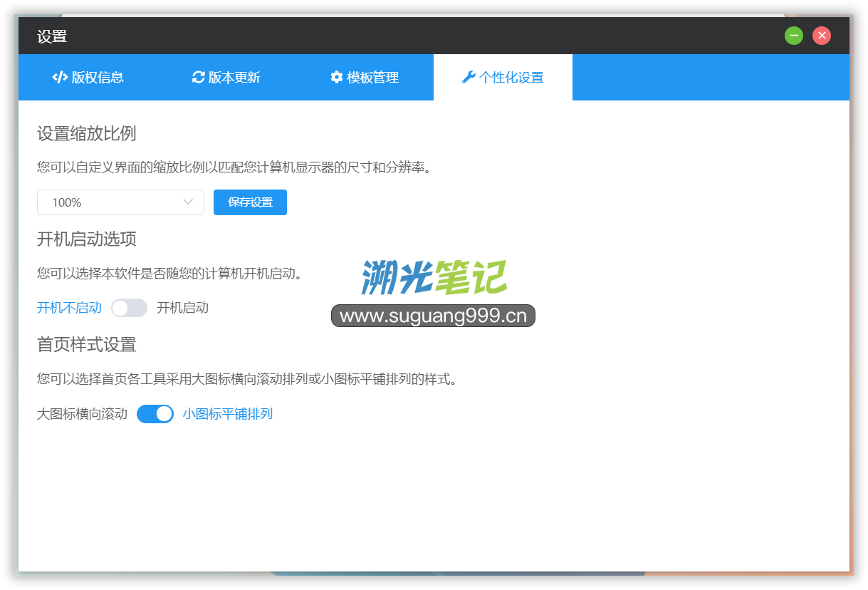Click the 开机启动 label
The width and height of the screenshot is (868, 590).
click(x=182, y=308)
